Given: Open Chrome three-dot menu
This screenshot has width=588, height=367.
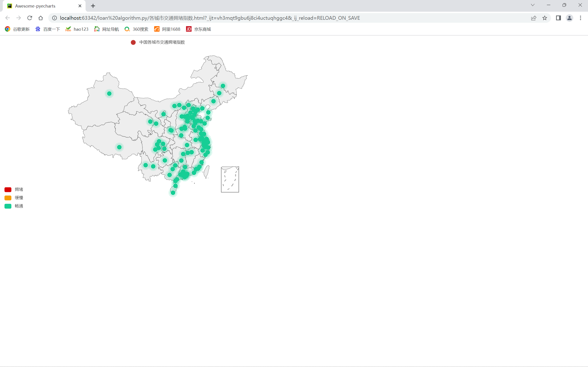Looking at the screenshot, I should pos(580,18).
